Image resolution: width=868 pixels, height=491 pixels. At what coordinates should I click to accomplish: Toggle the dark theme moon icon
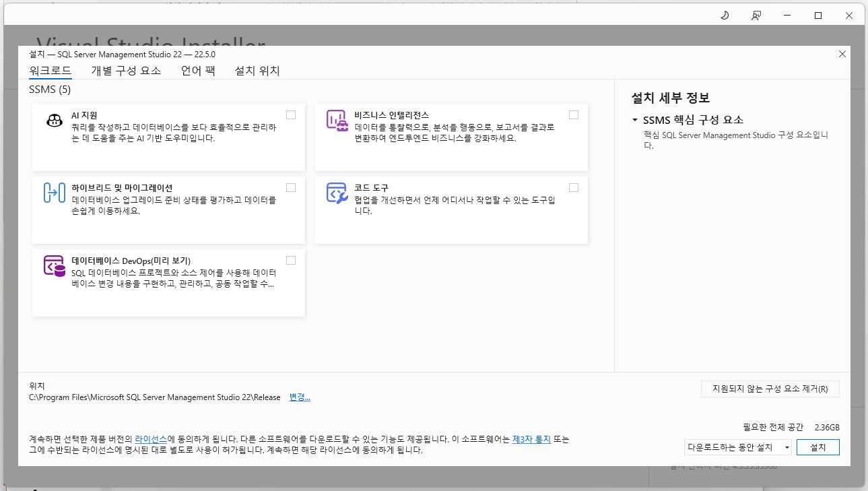pyautogui.click(x=725, y=15)
